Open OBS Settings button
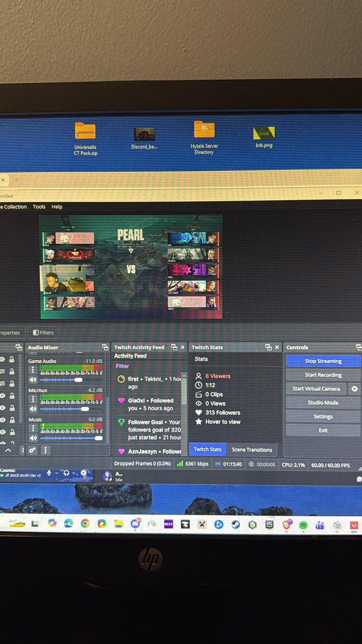 pyautogui.click(x=323, y=416)
